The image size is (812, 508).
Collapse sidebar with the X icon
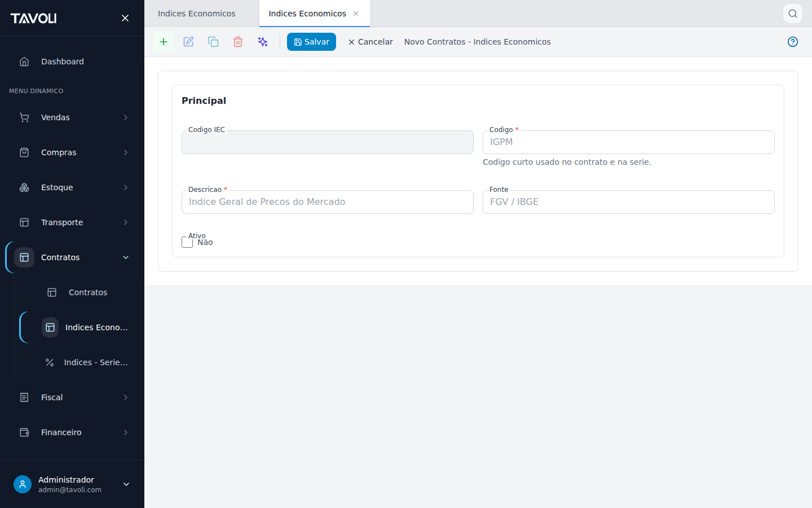pos(125,18)
